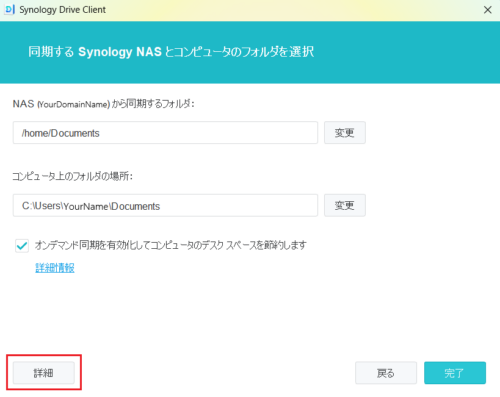Click the header title 同期する Synology NAS
Image resolution: width=500 pixels, height=397 pixels.
tap(171, 52)
